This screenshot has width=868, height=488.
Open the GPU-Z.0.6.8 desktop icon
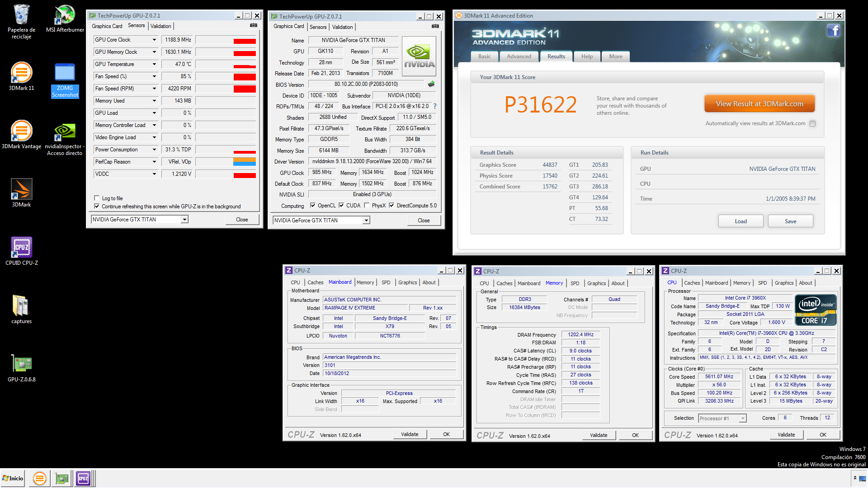tap(21, 367)
